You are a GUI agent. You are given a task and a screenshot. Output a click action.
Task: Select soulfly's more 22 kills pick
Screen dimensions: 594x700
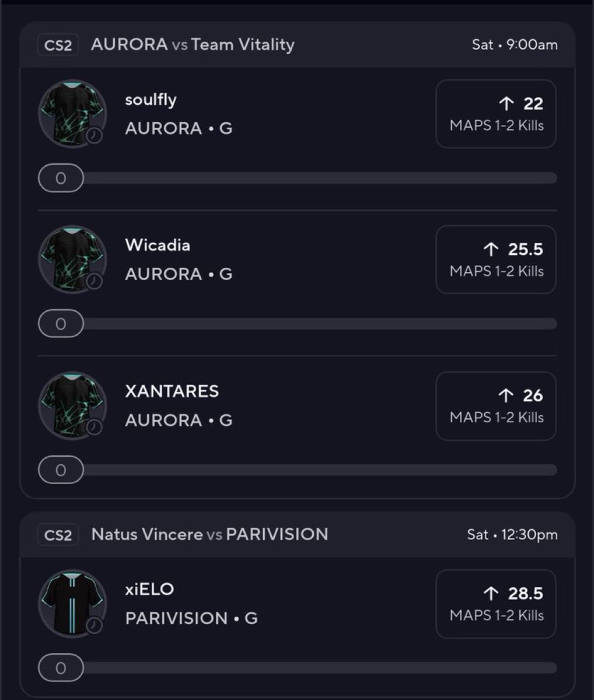[x=496, y=114]
